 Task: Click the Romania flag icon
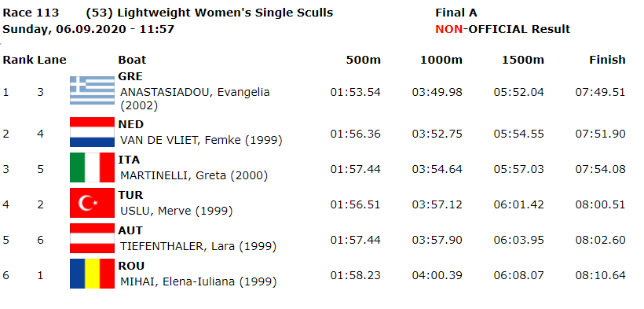pyautogui.click(x=92, y=274)
